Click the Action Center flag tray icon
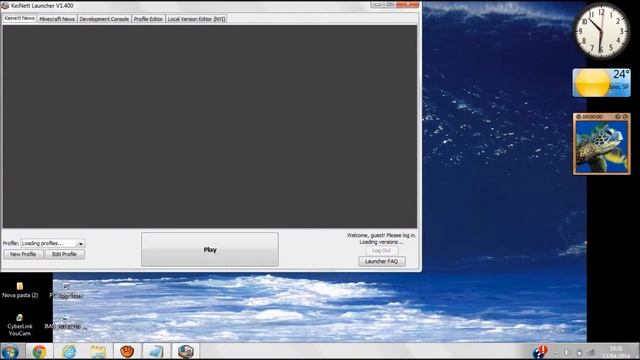Screen dimensions: 640x360 (x=540, y=352)
